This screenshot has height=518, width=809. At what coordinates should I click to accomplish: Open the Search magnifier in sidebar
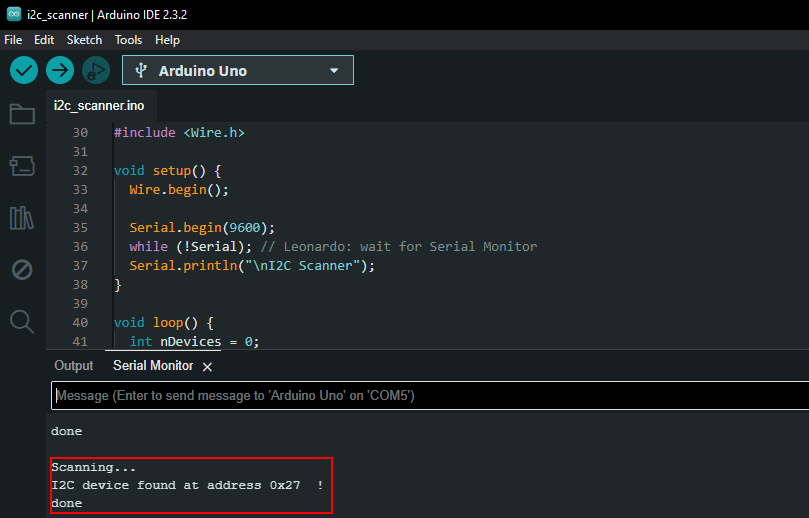pos(22,321)
